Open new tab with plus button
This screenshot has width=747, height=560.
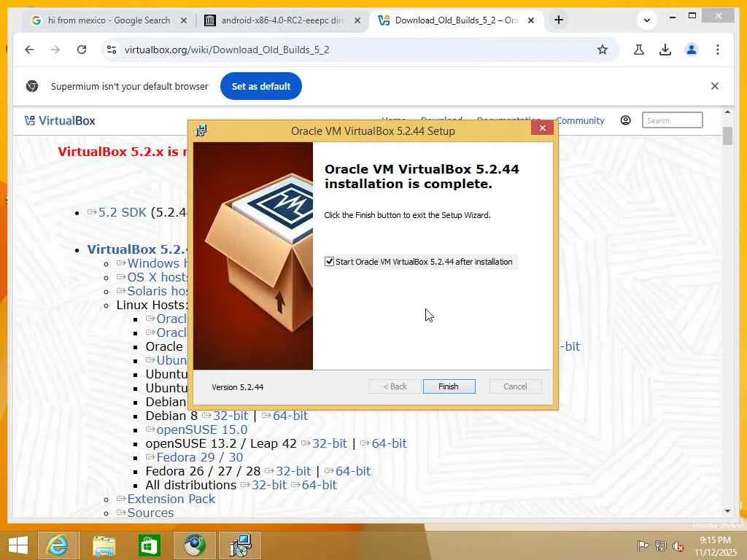coord(559,20)
